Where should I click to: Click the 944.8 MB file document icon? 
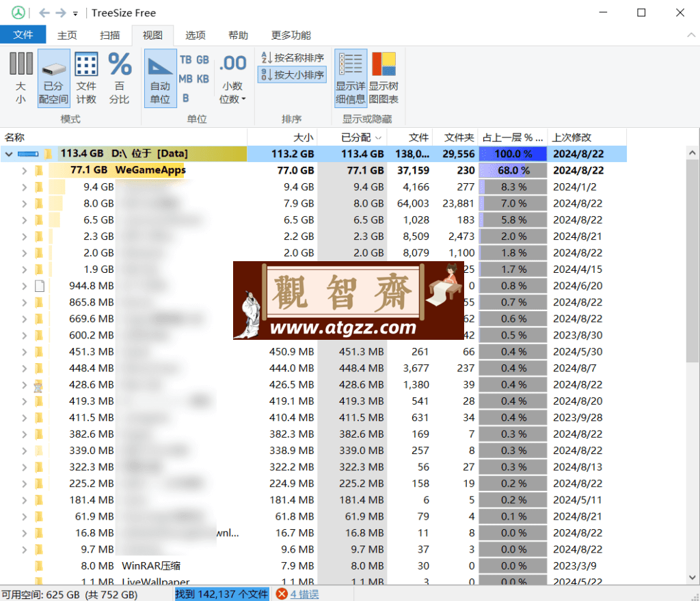pyautogui.click(x=39, y=286)
